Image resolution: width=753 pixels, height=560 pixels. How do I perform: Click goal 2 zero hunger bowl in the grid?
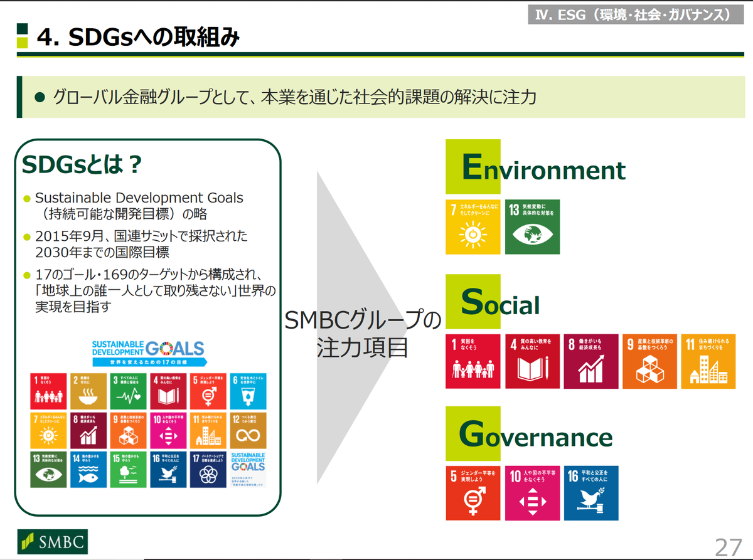[88, 391]
